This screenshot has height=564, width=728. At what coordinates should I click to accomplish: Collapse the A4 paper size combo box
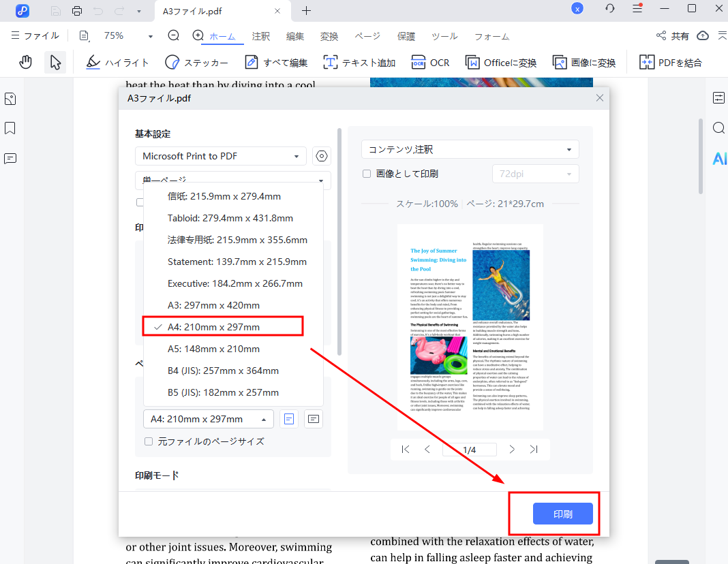208,419
